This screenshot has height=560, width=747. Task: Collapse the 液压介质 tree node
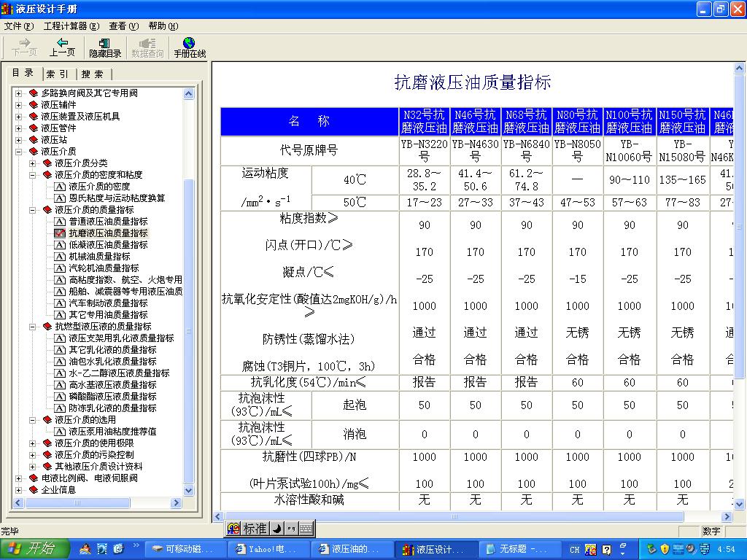coord(18,152)
